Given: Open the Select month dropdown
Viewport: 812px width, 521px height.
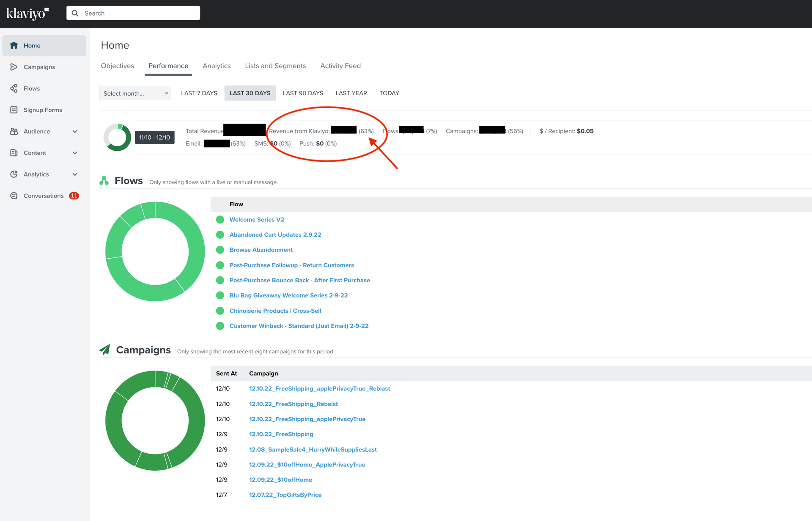Looking at the screenshot, I should tap(135, 93).
